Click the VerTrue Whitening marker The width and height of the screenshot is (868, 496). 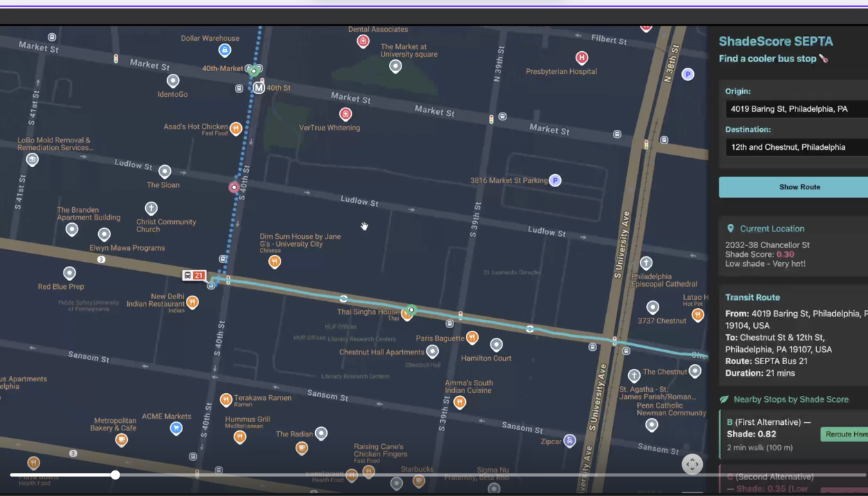(346, 114)
